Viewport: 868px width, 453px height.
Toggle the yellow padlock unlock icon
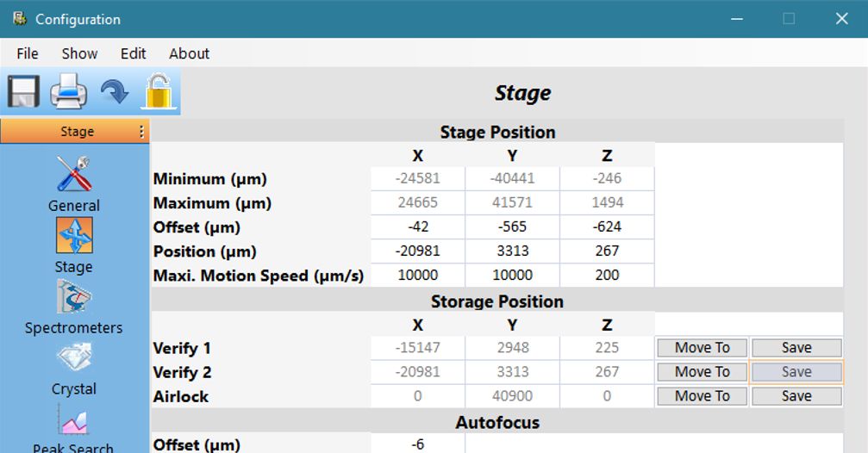click(159, 91)
